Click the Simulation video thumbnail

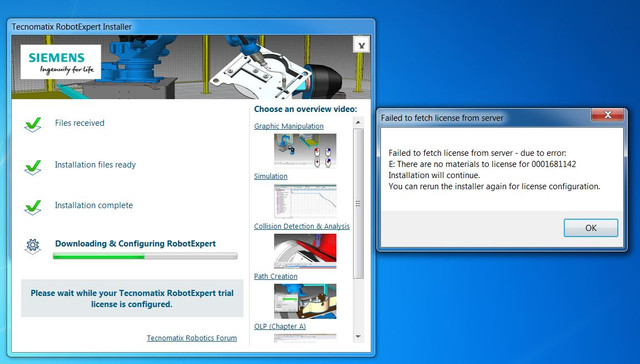(305, 201)
